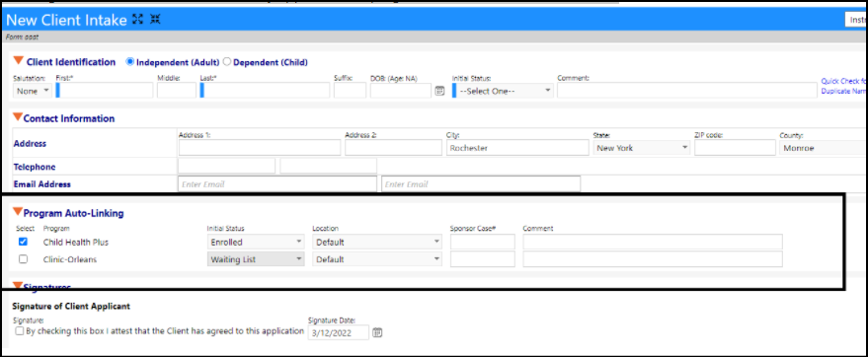868x357 pixels.
Task: Click the collapse-all arrows icon
Action: [155, 20]
